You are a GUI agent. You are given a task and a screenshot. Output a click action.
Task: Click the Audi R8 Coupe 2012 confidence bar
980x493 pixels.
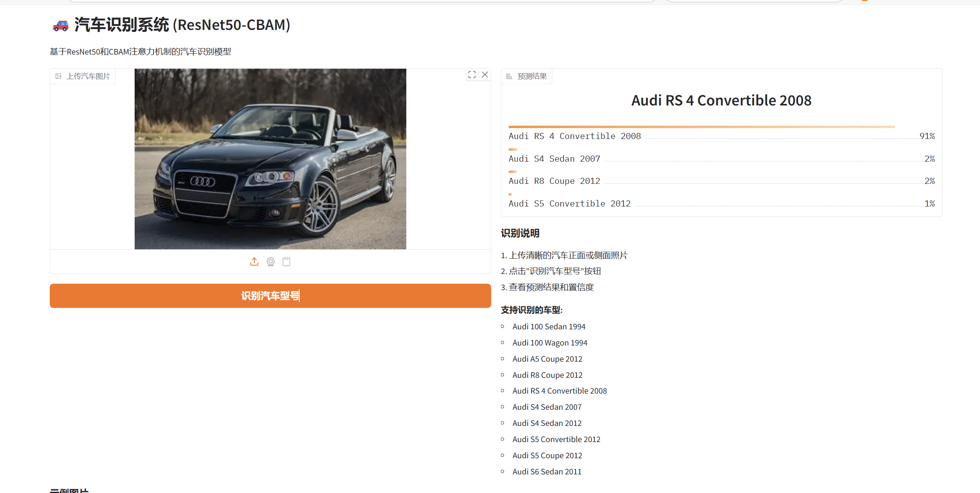(513, 172)
